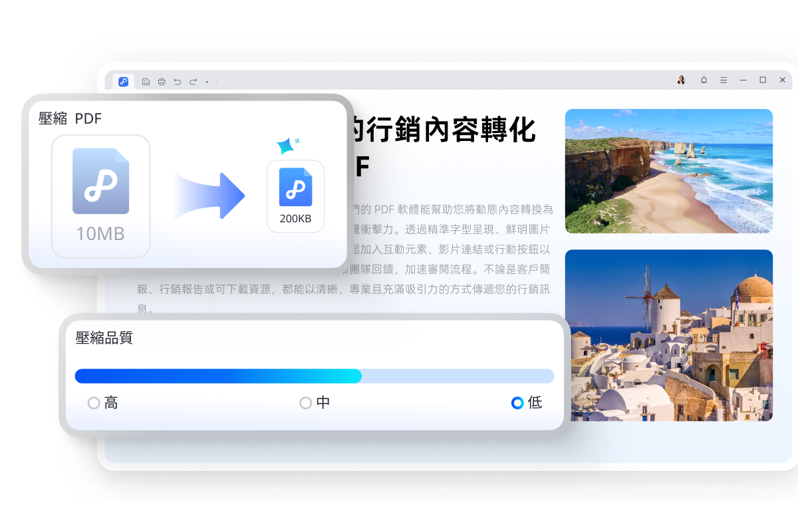
Task: Click the Print icon in toolbar
Action: [162, 81]
